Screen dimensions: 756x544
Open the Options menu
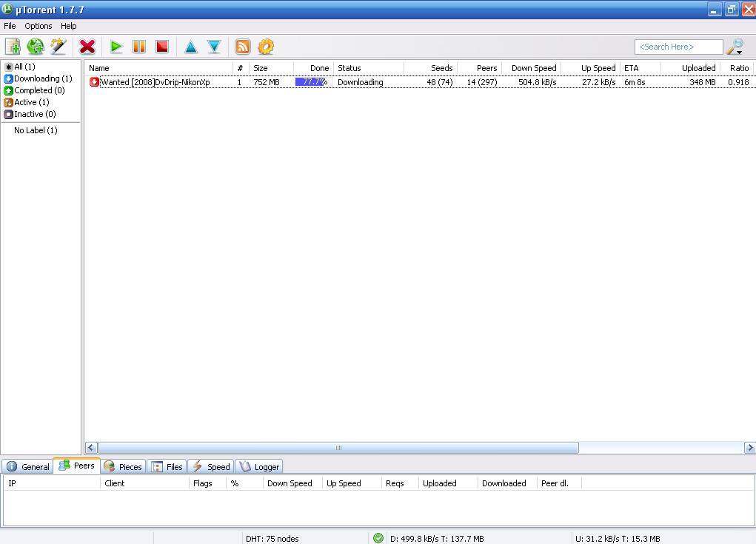[x=39, y=26]
